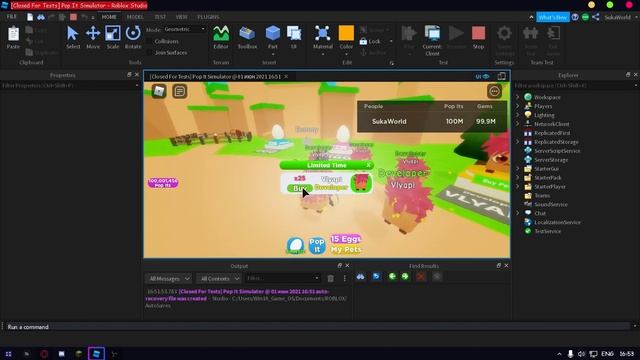Open the Toolbox panel
Screen dimensions: 640x360
click(x=247, y=37)
